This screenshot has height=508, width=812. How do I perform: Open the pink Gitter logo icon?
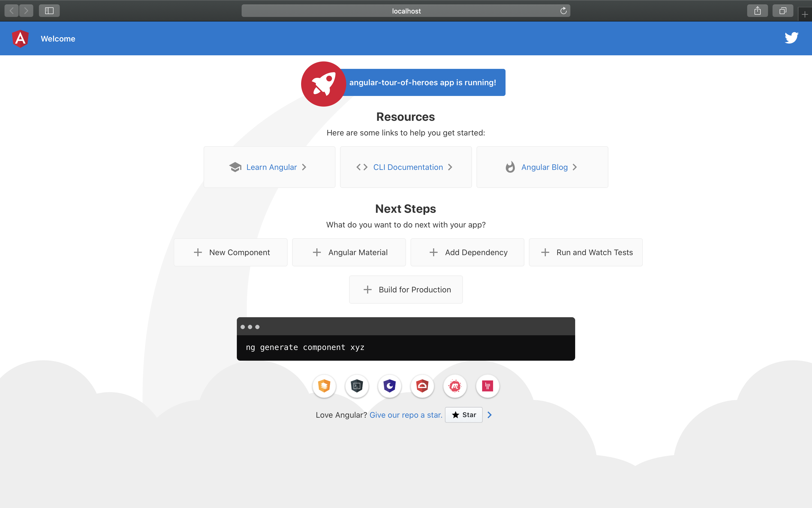487,386
